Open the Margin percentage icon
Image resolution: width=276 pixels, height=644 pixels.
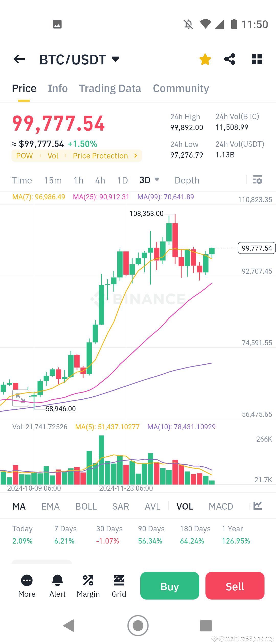[88, 585]
